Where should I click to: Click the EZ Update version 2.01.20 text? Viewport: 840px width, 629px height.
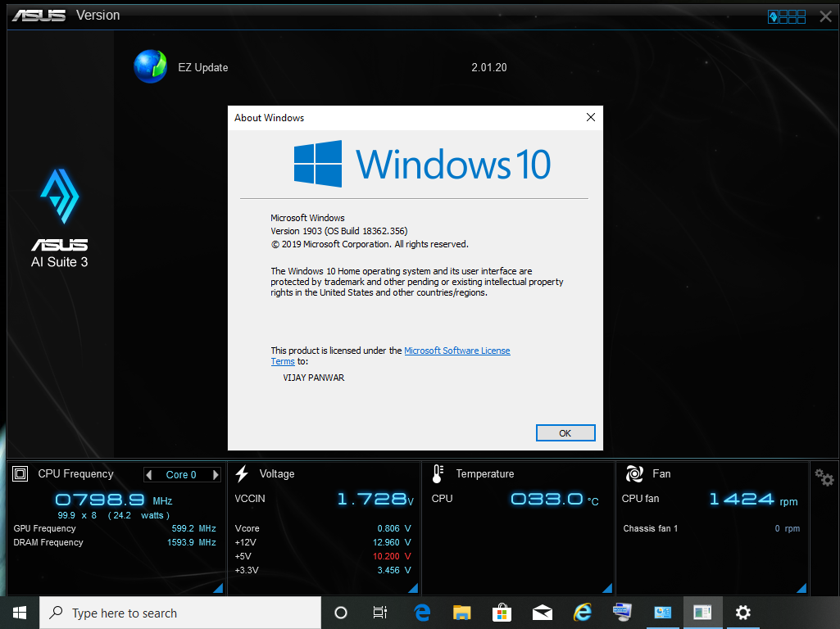(489, 67)
